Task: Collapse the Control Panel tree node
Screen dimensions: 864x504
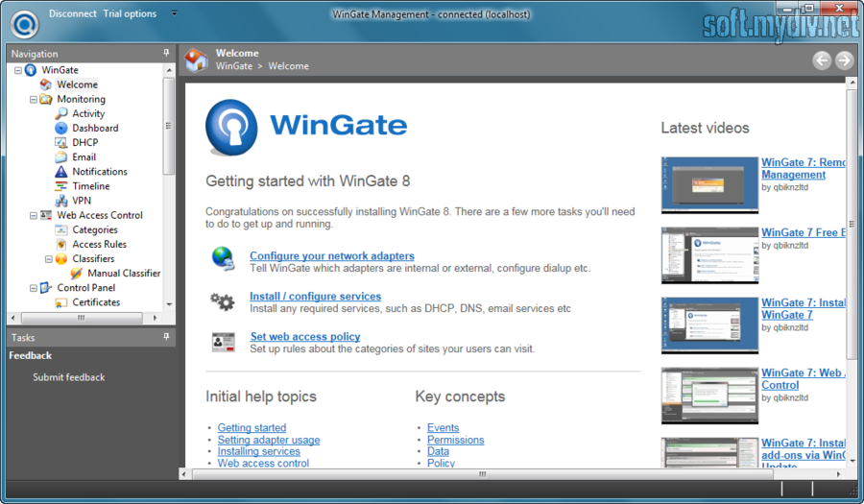Action: [33, 288]
